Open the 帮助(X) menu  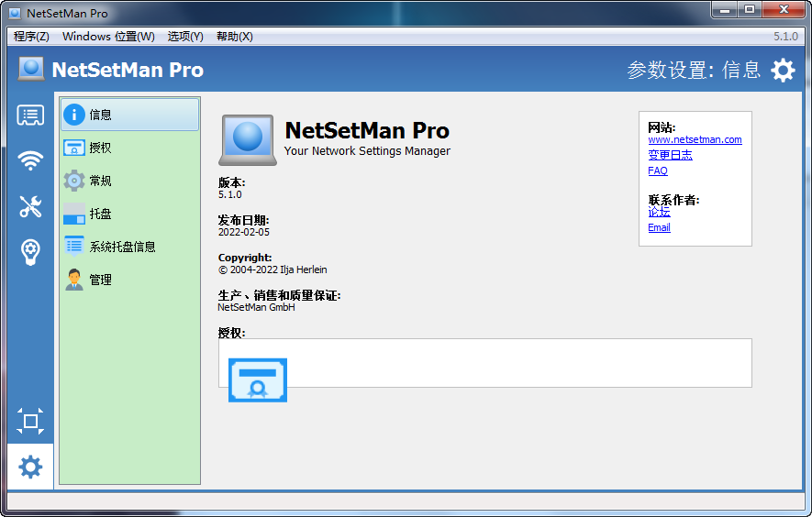(x=235, y=37)
